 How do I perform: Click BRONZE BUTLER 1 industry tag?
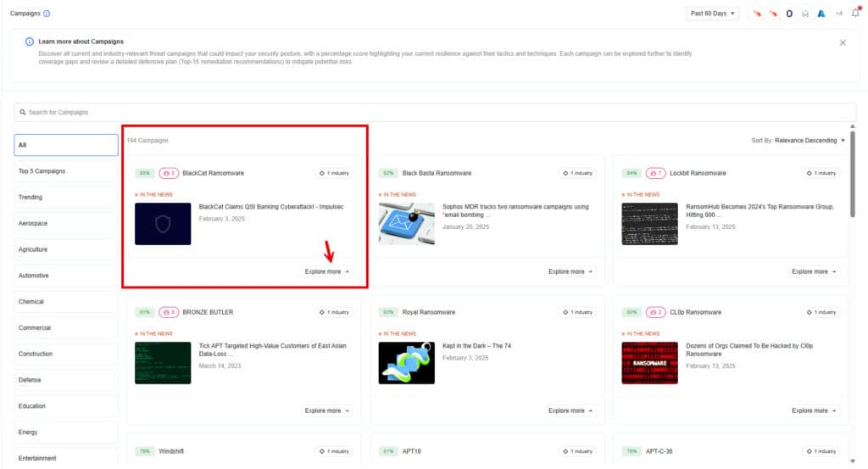pos(334,312)
